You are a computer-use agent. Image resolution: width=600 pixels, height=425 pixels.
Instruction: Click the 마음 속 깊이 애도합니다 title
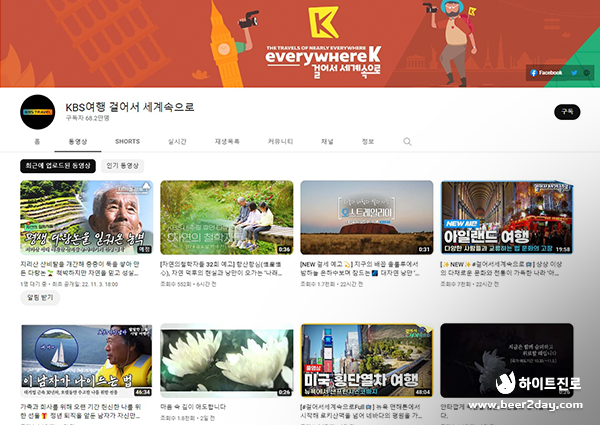click(x=193, y=407)
